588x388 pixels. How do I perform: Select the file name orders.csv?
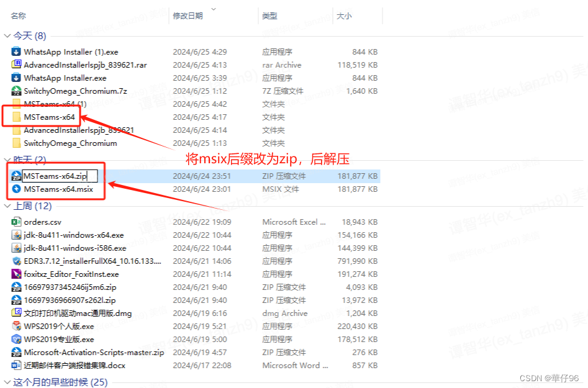42,222
